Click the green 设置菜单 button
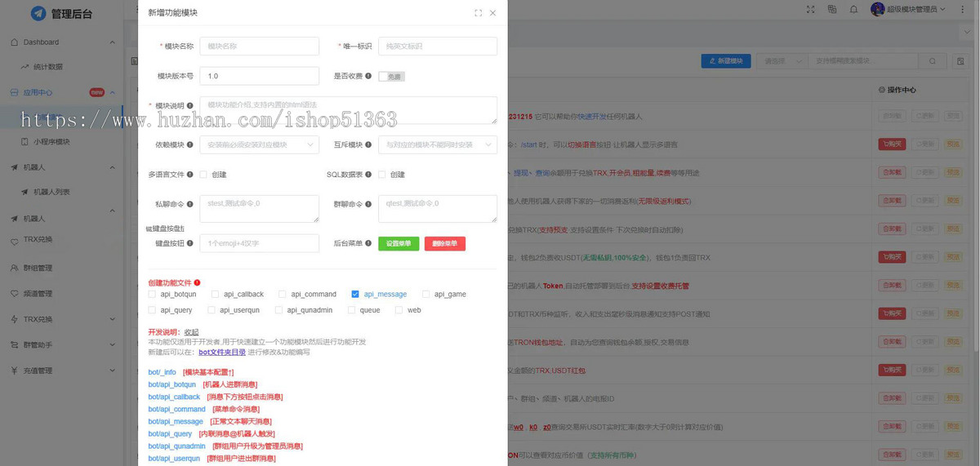 tap(399, 243)
